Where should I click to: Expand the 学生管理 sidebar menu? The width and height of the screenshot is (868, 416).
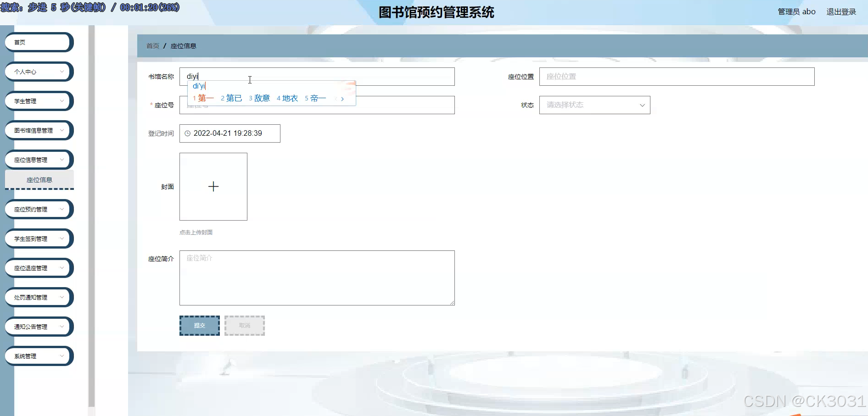(x=39, y=101)
